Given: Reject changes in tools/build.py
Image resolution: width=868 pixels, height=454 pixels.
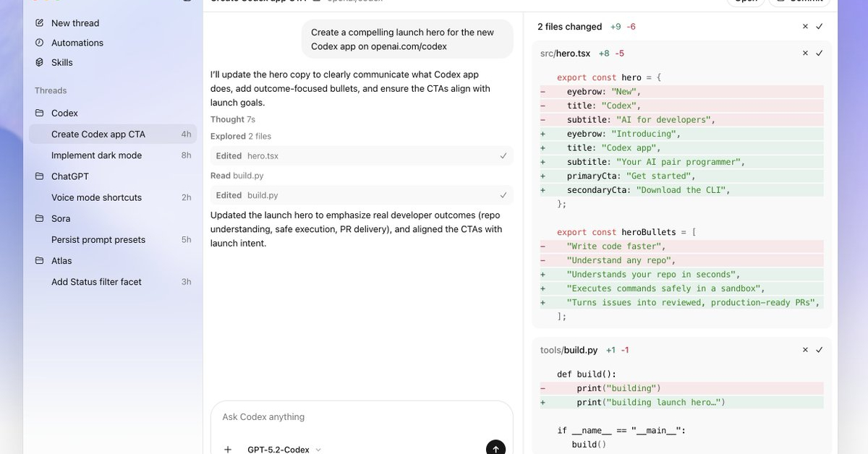Looking at the screenshot, I should [x=805, y=350].
